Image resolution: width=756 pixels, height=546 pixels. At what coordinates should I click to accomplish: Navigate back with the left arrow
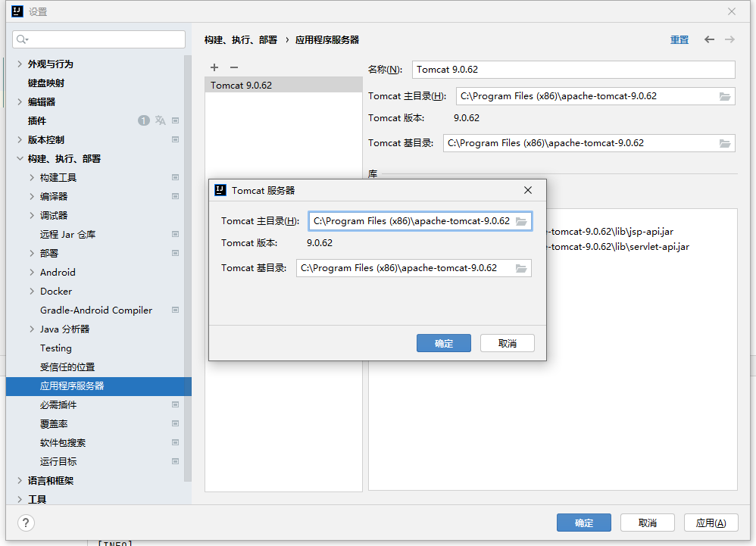tap(709, 39)
